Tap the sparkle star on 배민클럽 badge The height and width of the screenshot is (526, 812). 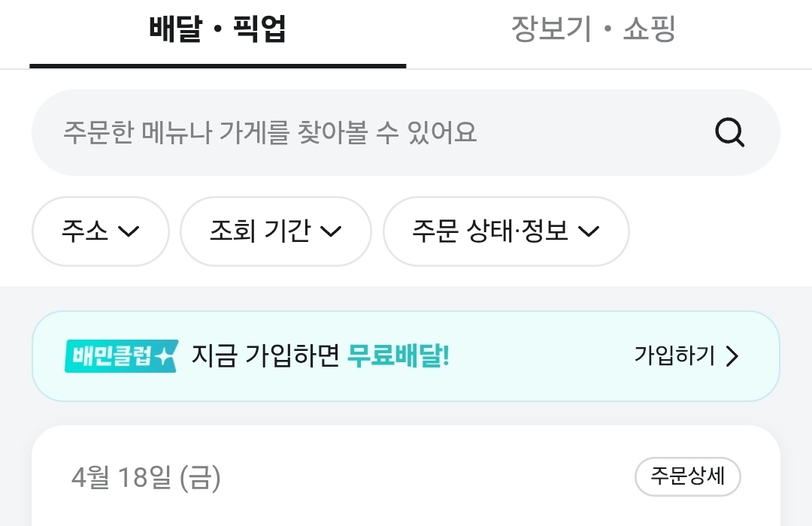coord(165,356)
